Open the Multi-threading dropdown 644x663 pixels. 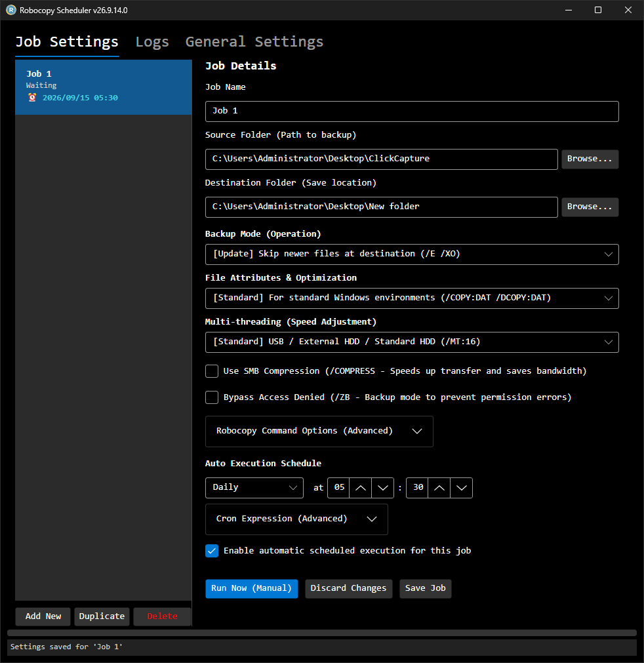412,342
